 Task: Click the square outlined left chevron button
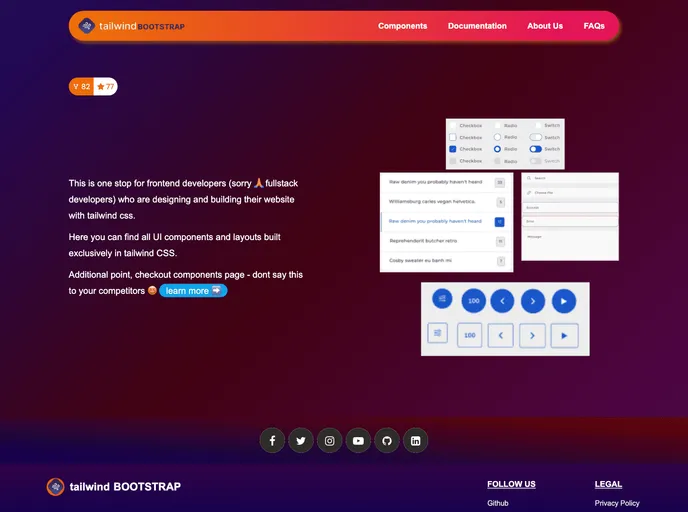(501, 336)
